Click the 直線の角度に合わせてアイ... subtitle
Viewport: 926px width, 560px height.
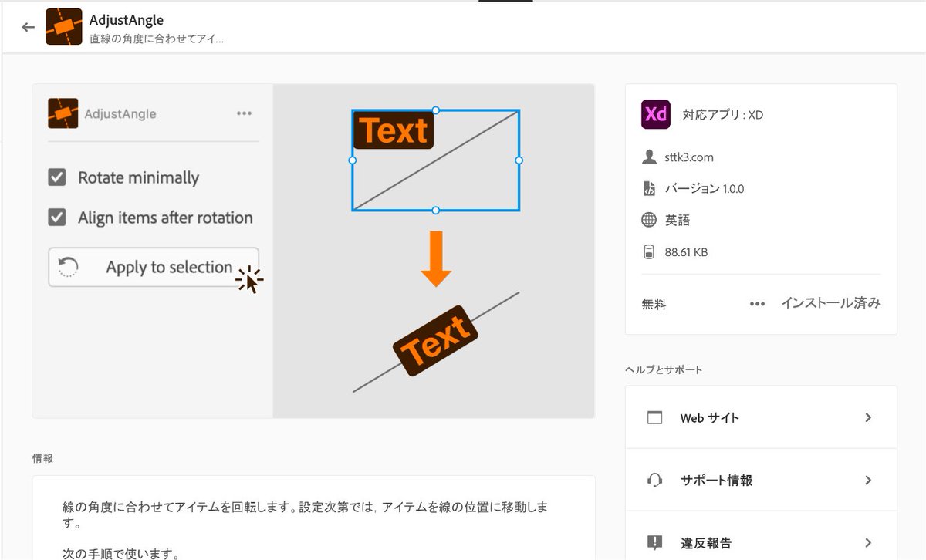click(x=157, y=39)
